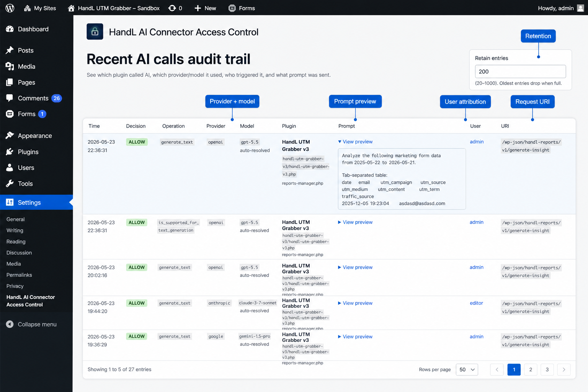Open General settings submenu item

pyautogui.click(x=15, y=219)
